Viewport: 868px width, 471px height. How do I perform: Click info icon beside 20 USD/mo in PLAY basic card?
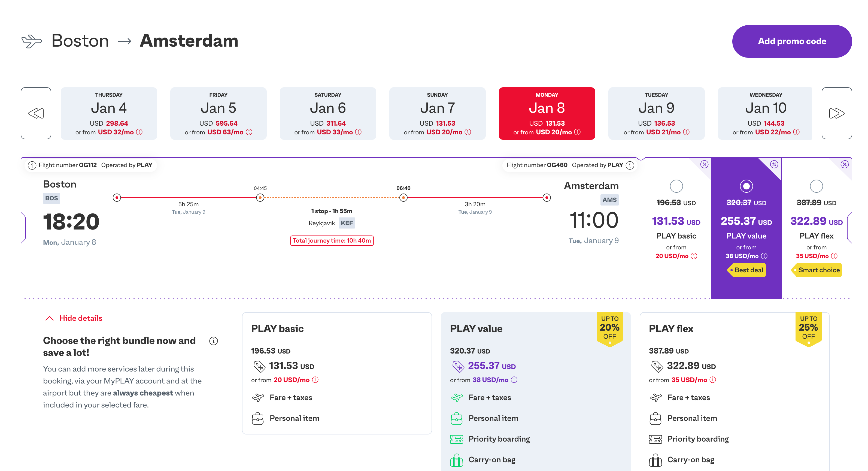(x=315, y=380)
